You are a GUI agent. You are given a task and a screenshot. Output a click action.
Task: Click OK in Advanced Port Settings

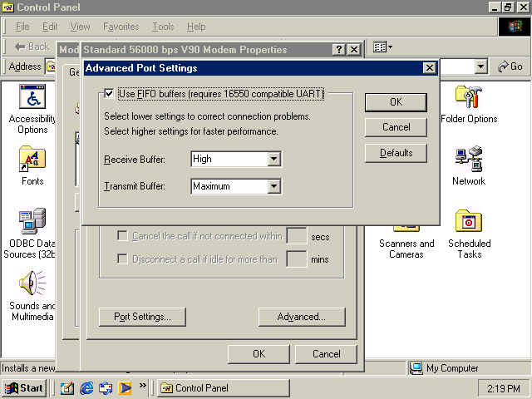396,102
